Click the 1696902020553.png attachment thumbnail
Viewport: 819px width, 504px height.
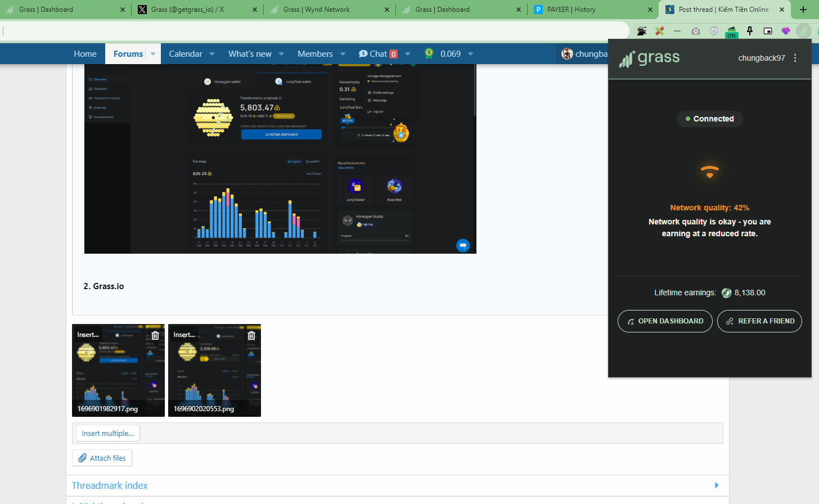(214, 371)
